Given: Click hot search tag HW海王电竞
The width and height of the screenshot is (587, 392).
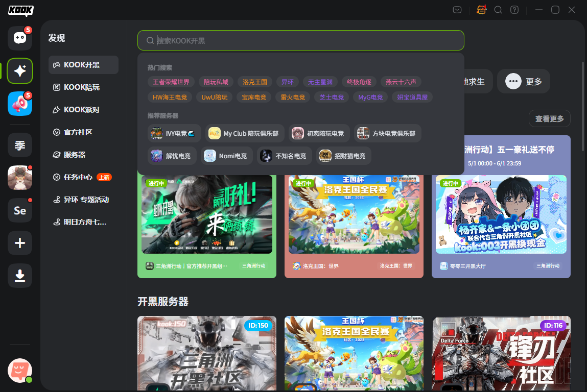Looking at the screenshot, I should point(170,97).
